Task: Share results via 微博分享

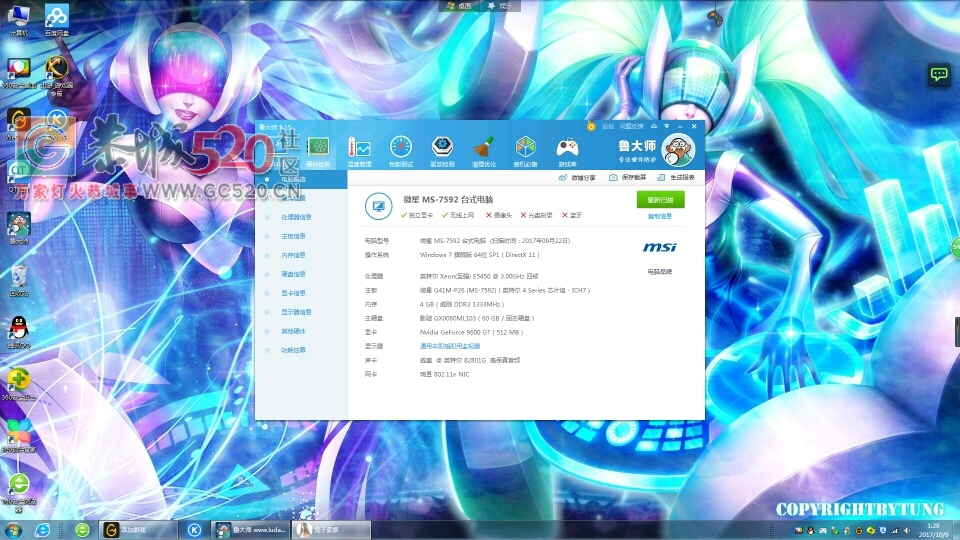Action: coord(577,178)
